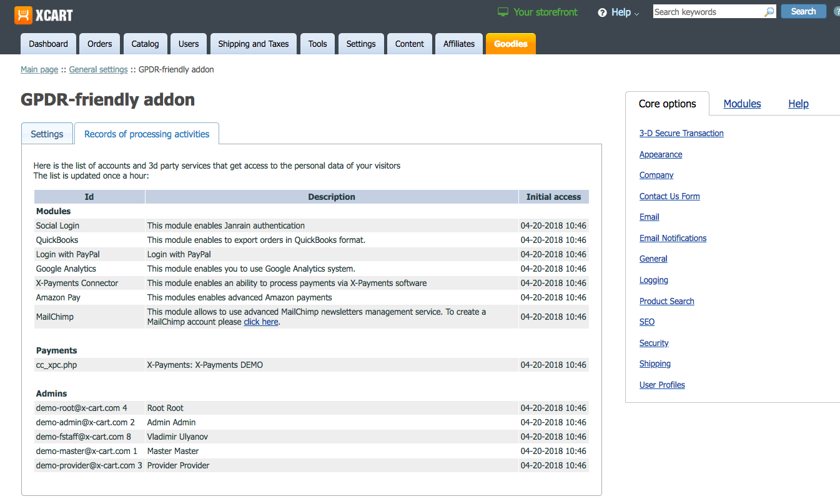The height and width of the screenshot is (504, 840).
Task: Click the X-Cart logo icon
Action: point(23,14)
